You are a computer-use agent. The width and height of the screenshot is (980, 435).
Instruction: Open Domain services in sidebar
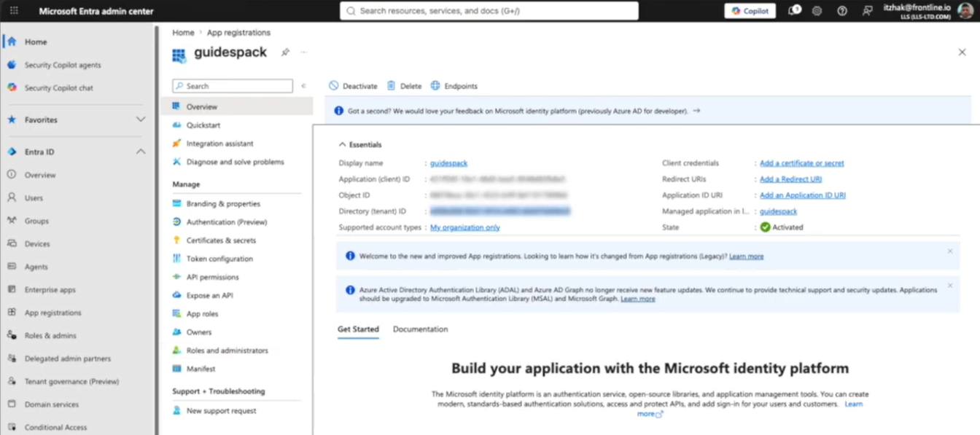(x=51, y=404)
